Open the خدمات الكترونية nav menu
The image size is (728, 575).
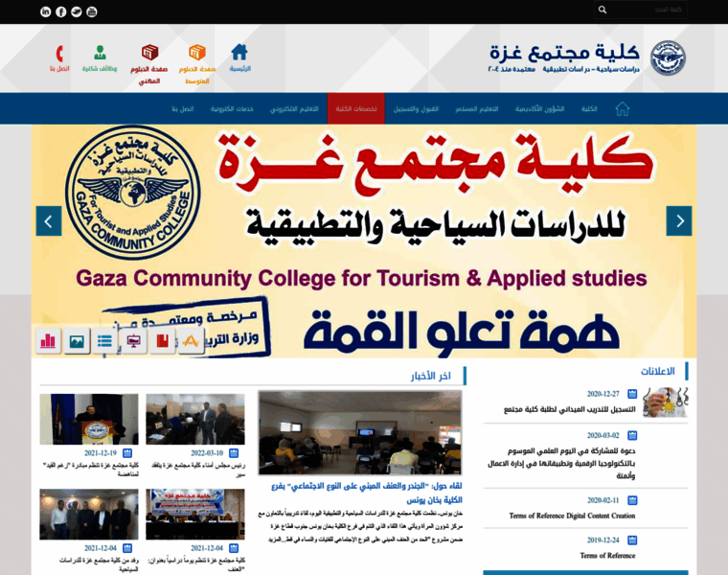pos(232,109)
